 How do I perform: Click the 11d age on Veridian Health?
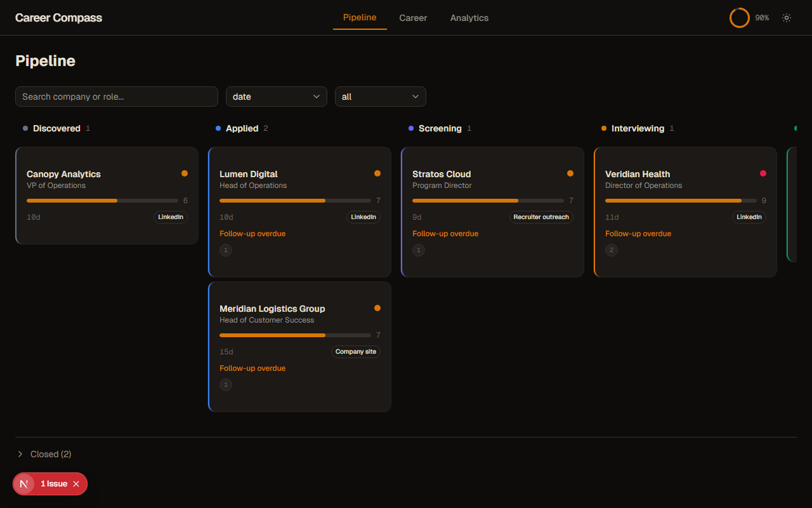click(x=612, y=217)
